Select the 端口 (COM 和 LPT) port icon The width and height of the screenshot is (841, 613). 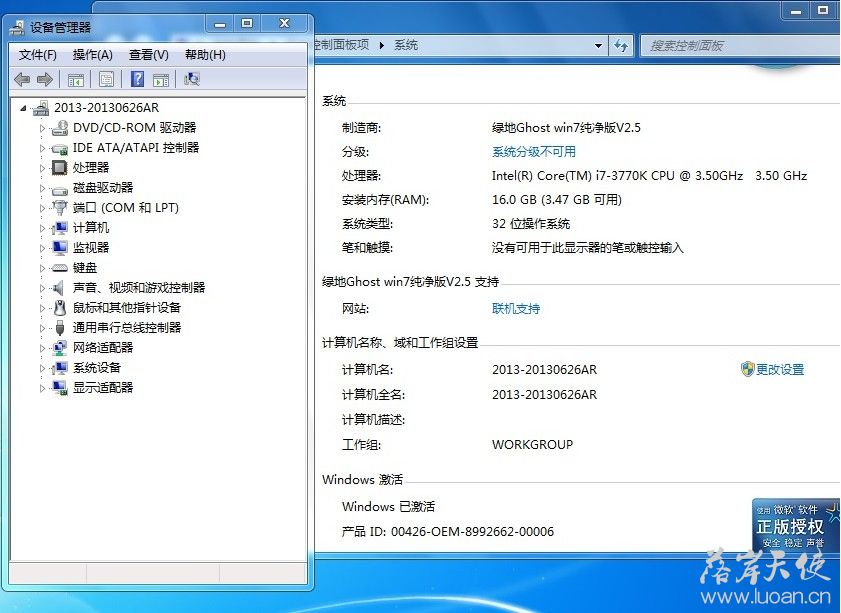60,208
